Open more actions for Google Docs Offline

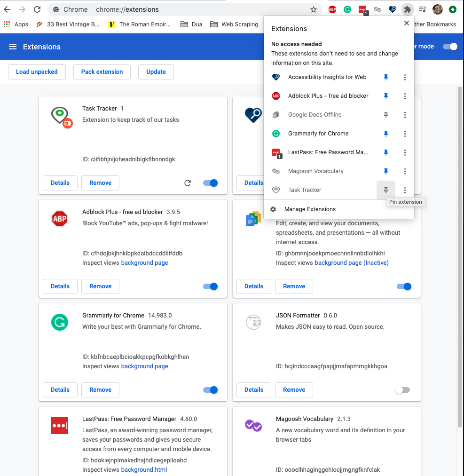click(x=405, y=115)
